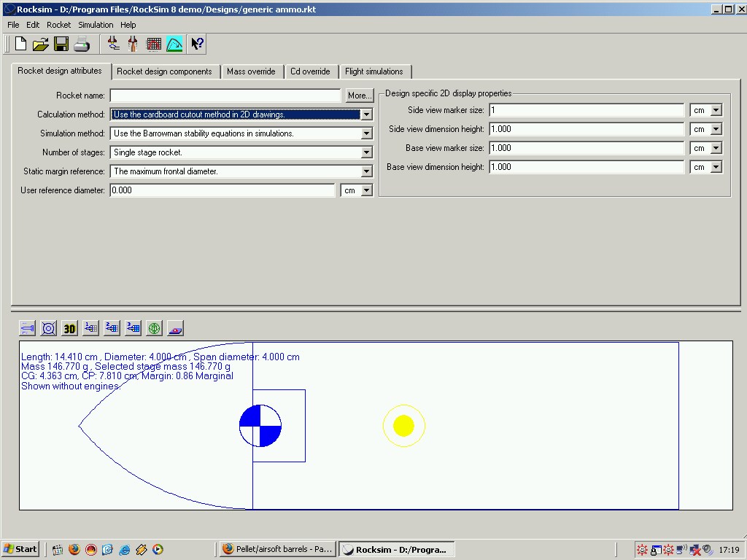Click the stage 2 view icon
747x560 pixels.
(x=112, y=328)
